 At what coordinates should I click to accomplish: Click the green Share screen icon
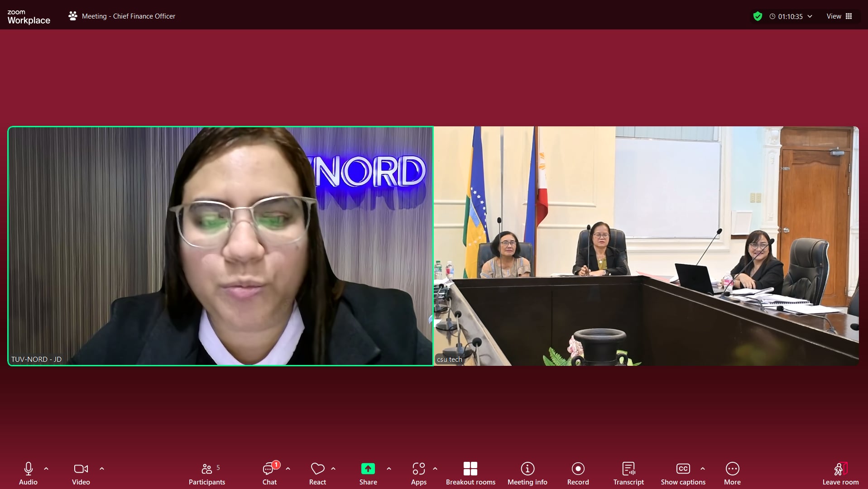tap(368, 469)
